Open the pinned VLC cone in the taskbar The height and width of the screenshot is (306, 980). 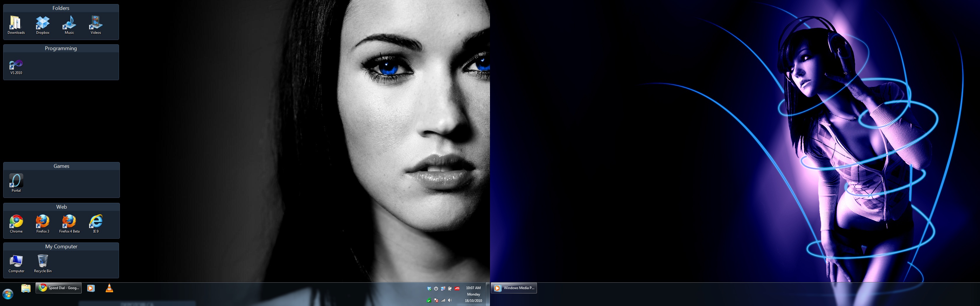coord(109,288)
